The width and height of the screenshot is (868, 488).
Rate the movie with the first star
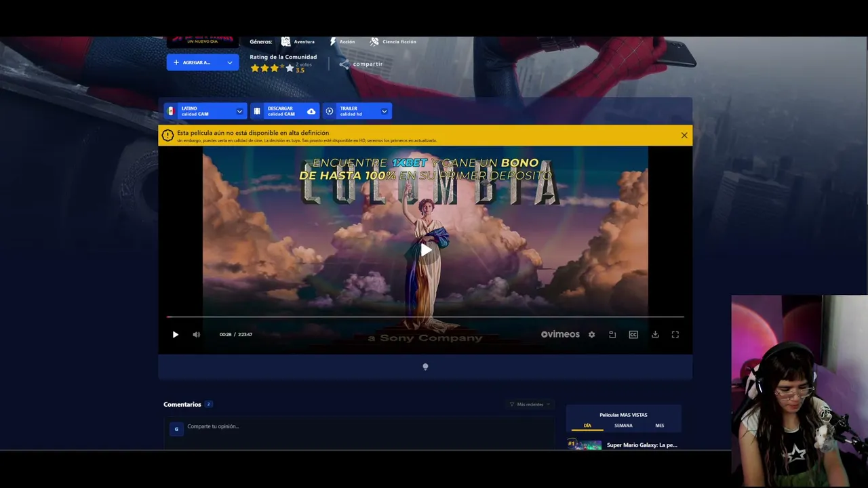click(x=255, y=68)
